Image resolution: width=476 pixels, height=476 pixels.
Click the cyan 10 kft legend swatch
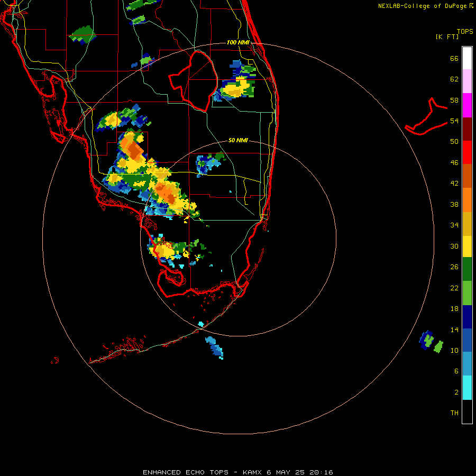[467, 388]
